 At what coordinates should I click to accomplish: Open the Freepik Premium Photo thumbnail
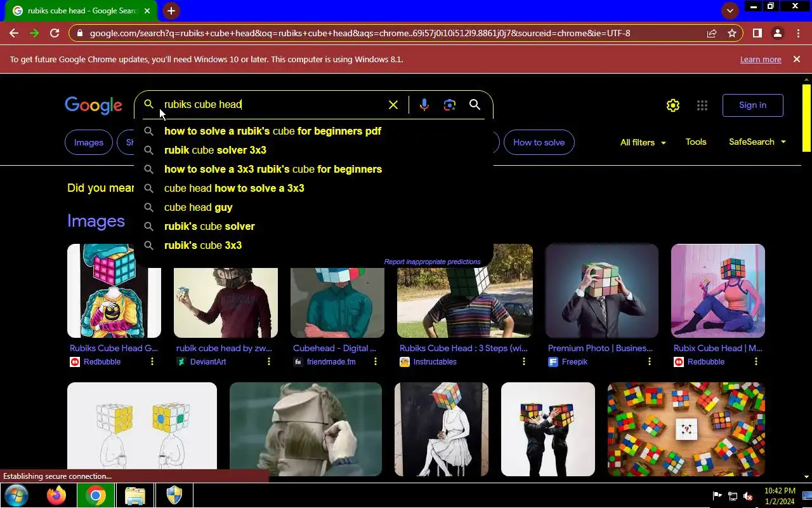tap(602, 291)
